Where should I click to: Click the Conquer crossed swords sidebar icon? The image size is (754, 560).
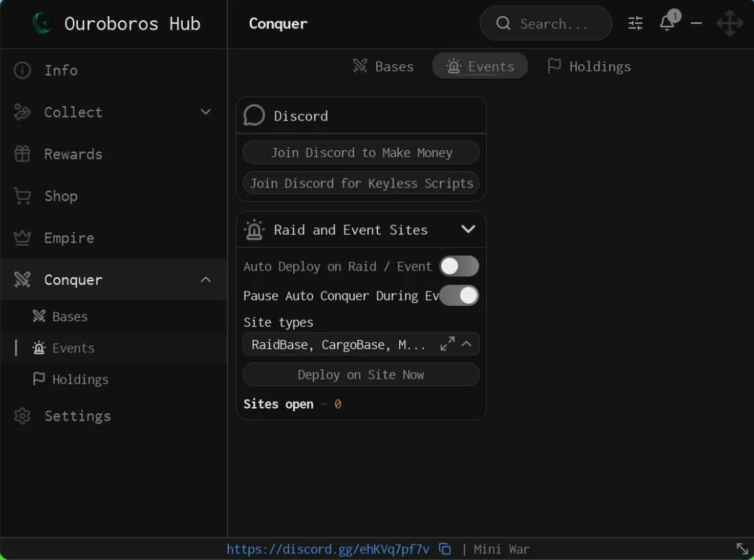(x=22, y=279)
